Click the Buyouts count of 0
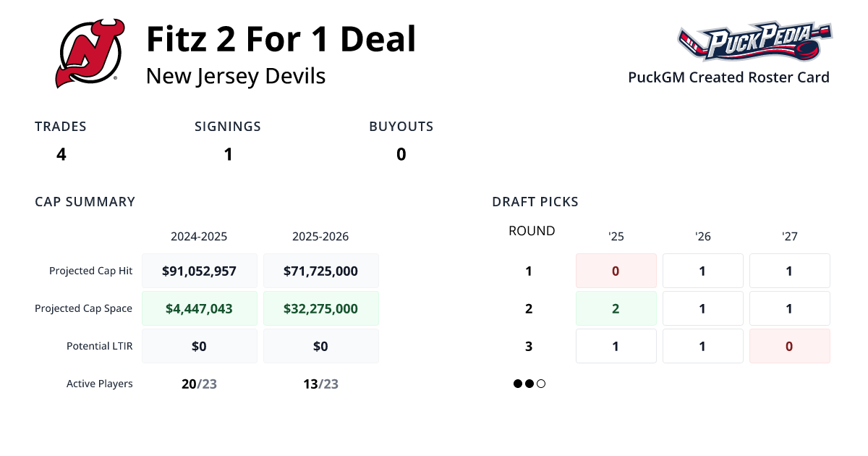 [401, 154]
